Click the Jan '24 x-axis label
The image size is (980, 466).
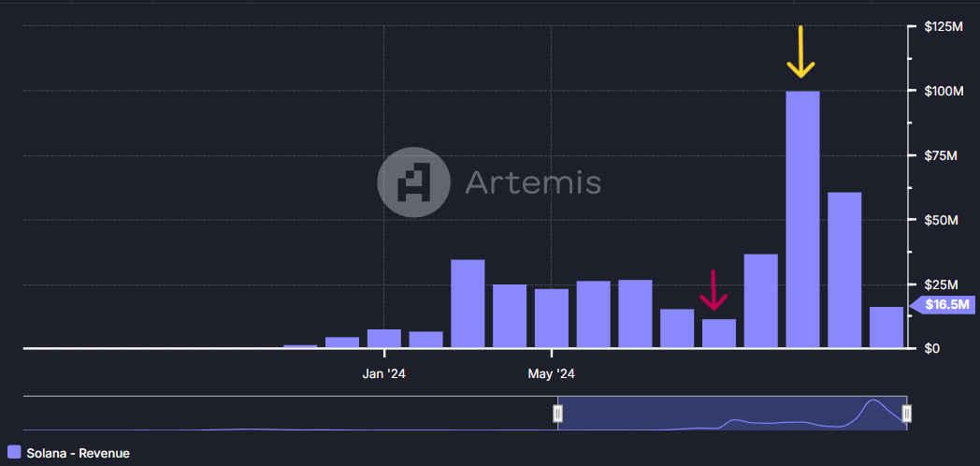pos(384,374)
